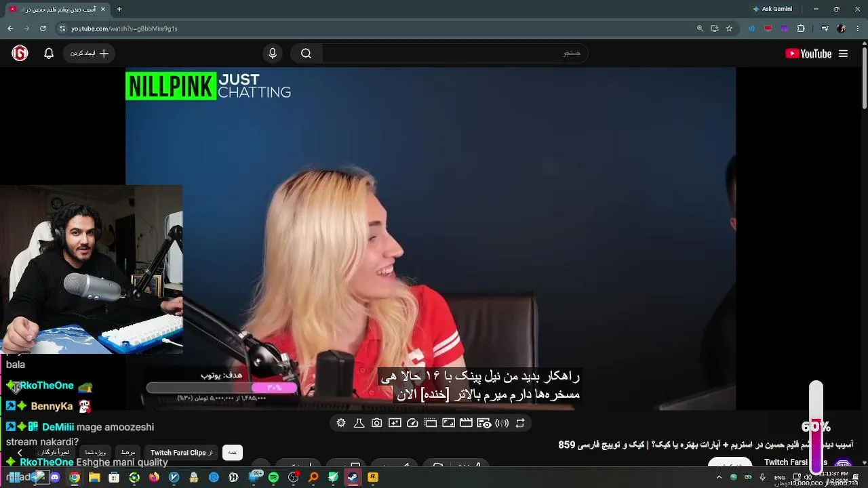Go to YouTube home via the logo
The width and height of the screenshot is (868, 488).
point(808,54)
